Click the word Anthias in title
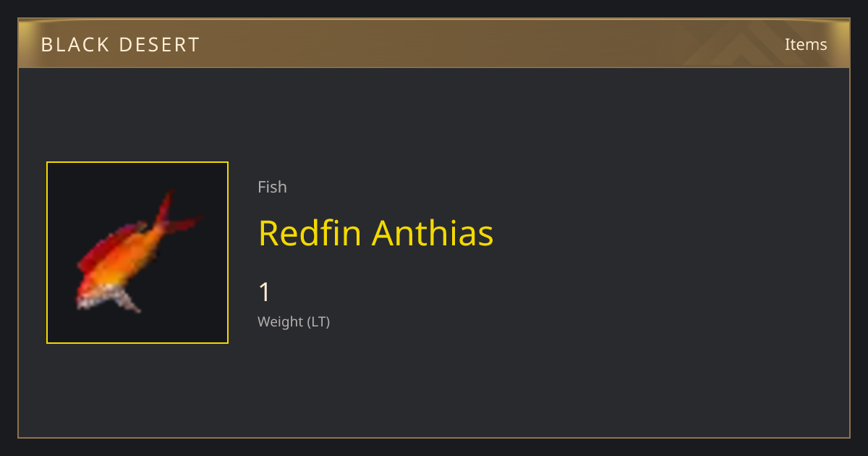 point(433,233)
